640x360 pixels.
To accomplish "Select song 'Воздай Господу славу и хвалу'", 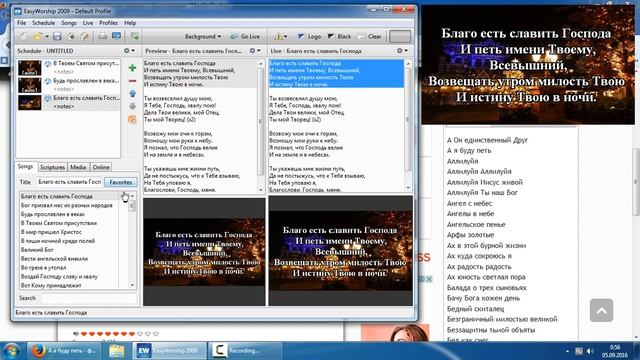I will coord(59,277).
